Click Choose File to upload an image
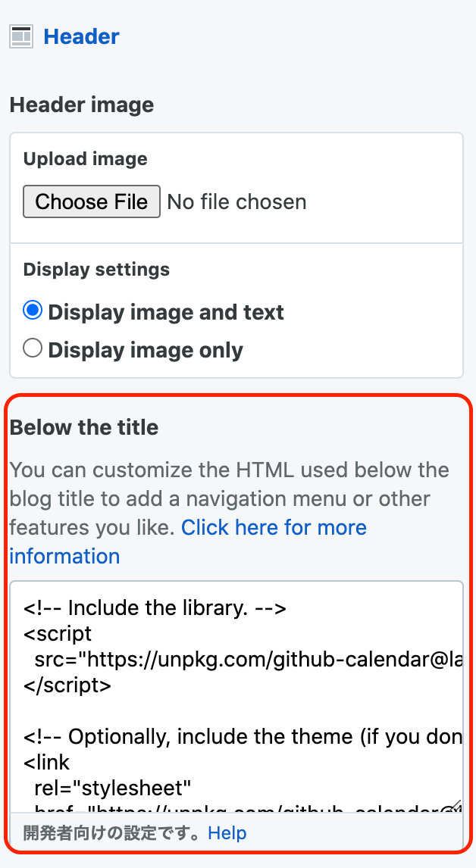The width and height of the screenshot is (476, 868). [91, 201]
